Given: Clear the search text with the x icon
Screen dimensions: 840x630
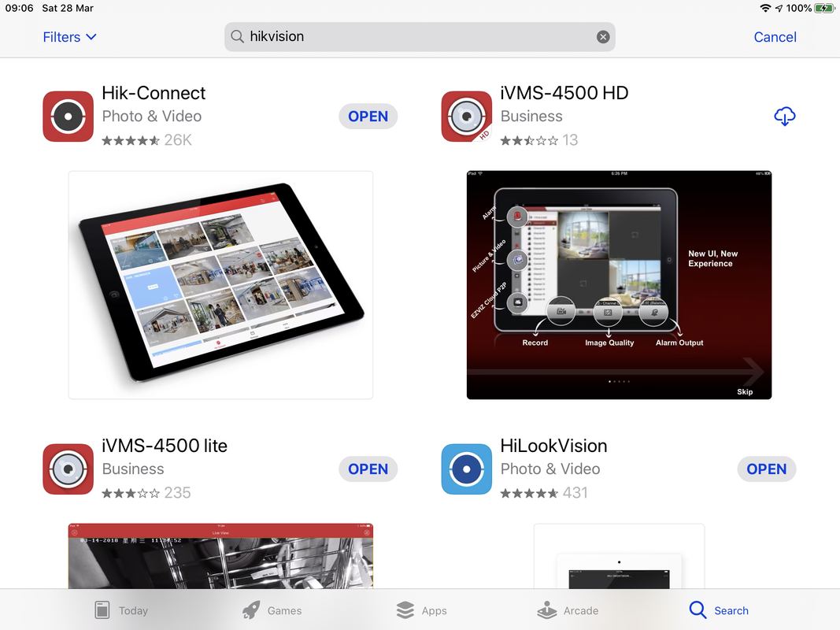Looking at the screenshot, I should pos(603,37).
